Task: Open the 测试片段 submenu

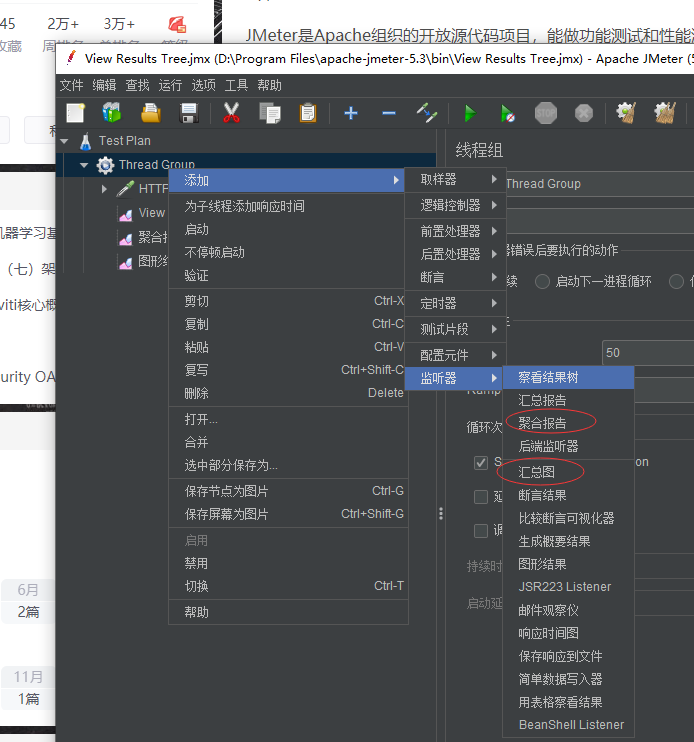Action: (x=456, y=329)
